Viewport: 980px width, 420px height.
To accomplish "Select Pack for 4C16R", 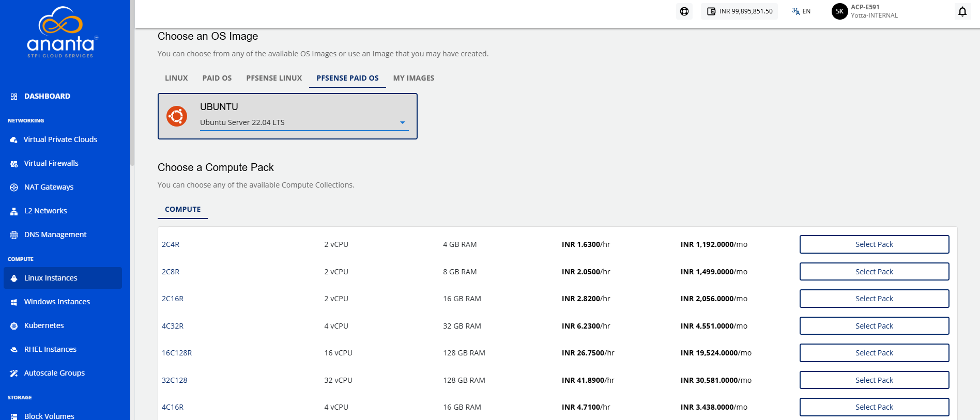I will 874,407.
